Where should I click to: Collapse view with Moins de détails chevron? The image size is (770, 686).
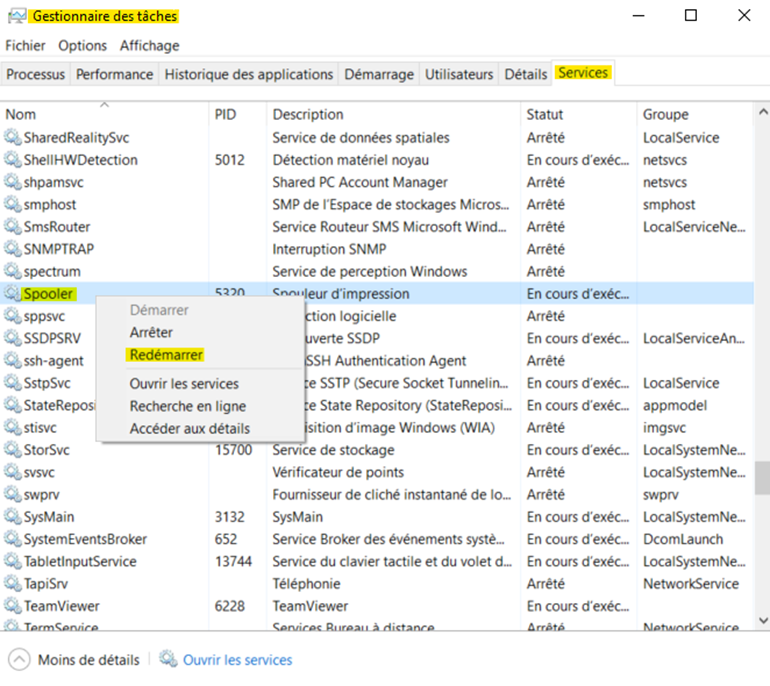[x=19, y=660]
